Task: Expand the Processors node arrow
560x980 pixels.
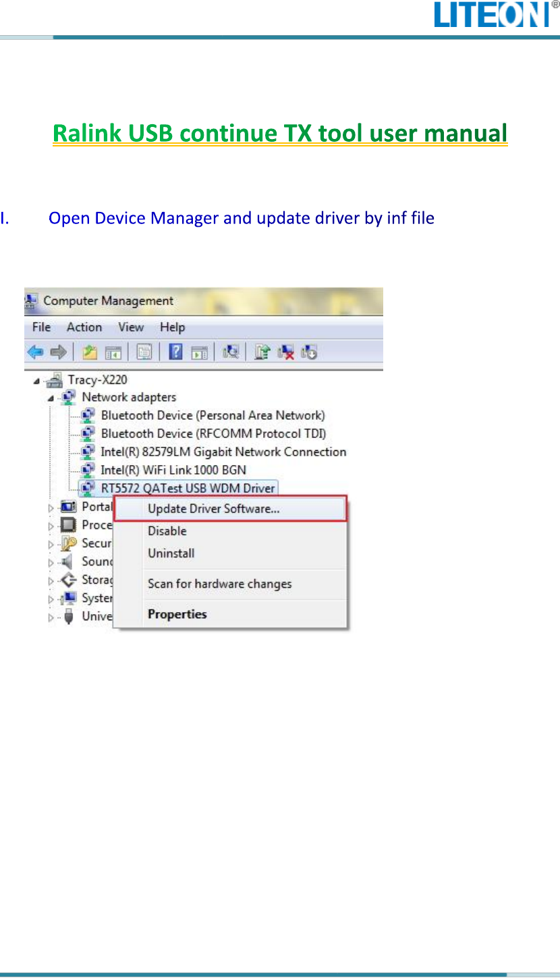Action: coord(51,525)
